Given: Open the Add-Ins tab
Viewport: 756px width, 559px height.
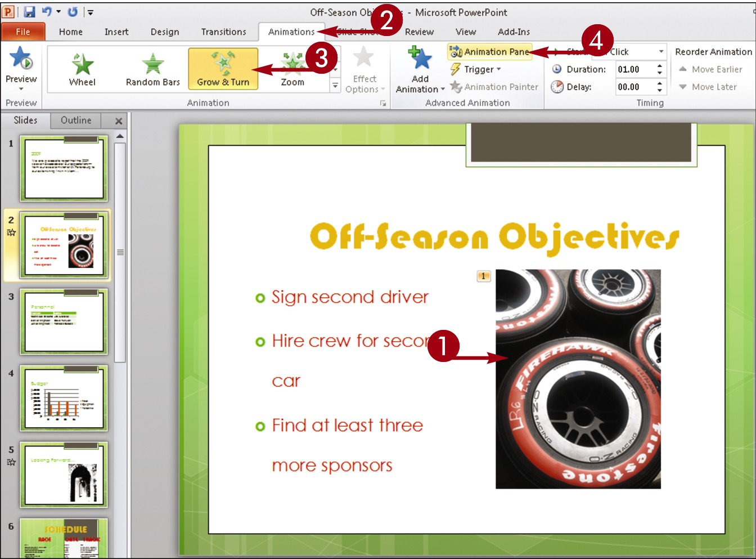Looking at the screenshot, I should pyautogui.click(x=514, y=32).
